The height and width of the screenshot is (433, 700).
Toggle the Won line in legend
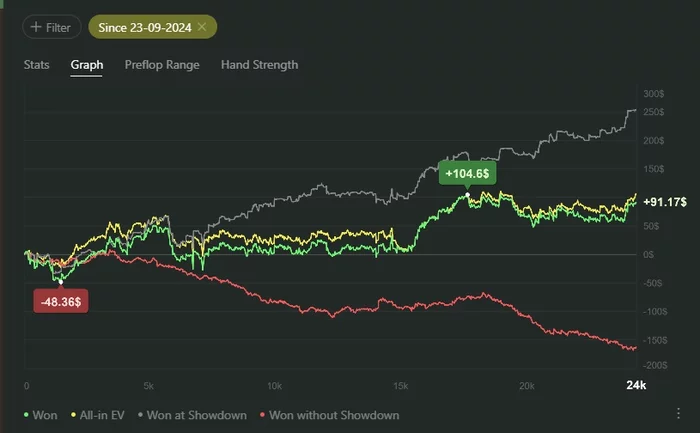click(42, 415)
